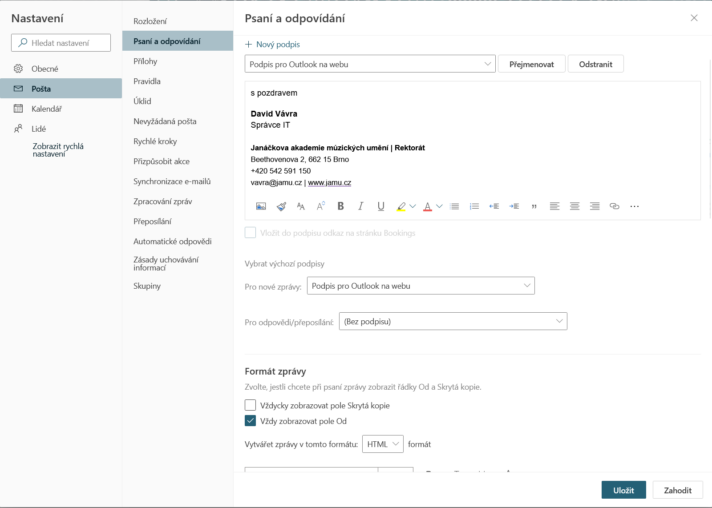
Task: Select the format painter tool
Action: pyautogui.click(x=281, y=206)
